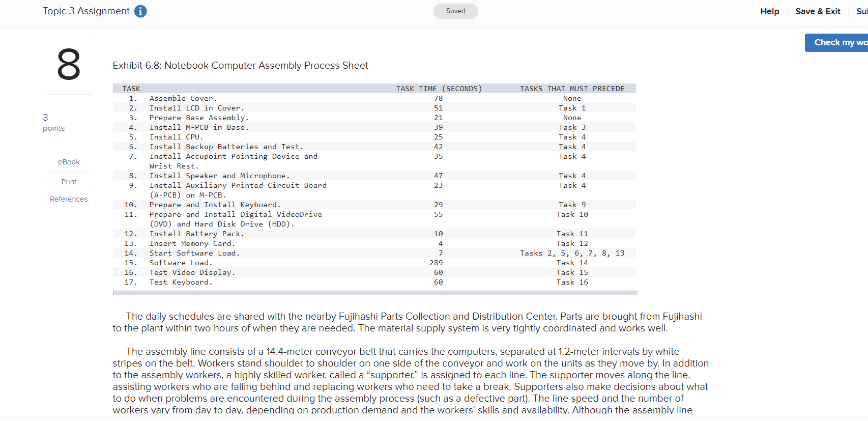Click precedence cell Tasks 2, 5, 6, 7, 8, 13

[x=572, y=253]
